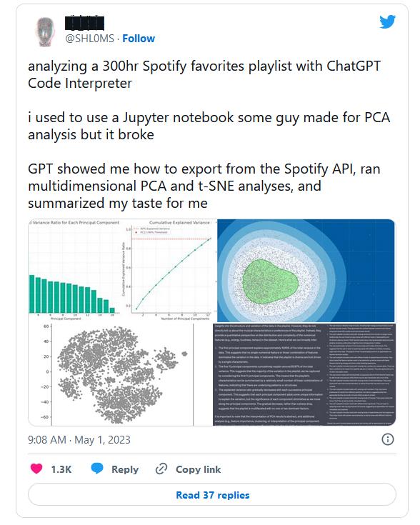Click the Copy link text
This screenshot has height=525, width=420.
tap(198, 469)
